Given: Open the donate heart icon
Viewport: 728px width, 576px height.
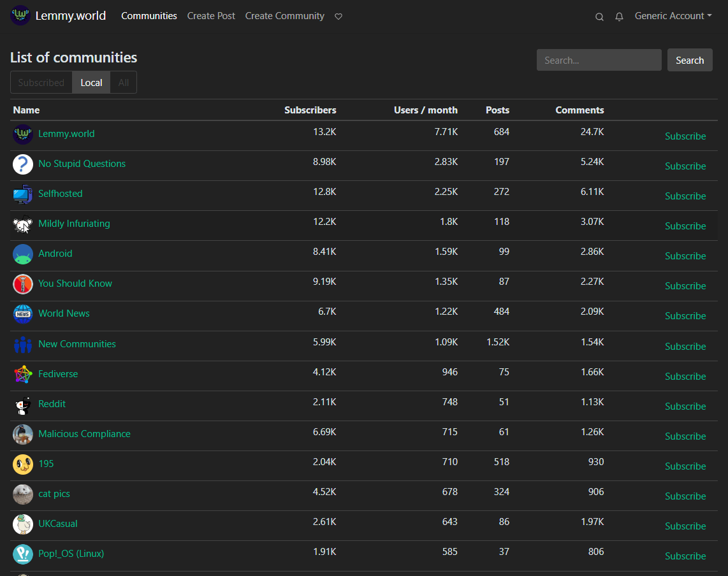Looking at the screenshot, I should 339,16.
